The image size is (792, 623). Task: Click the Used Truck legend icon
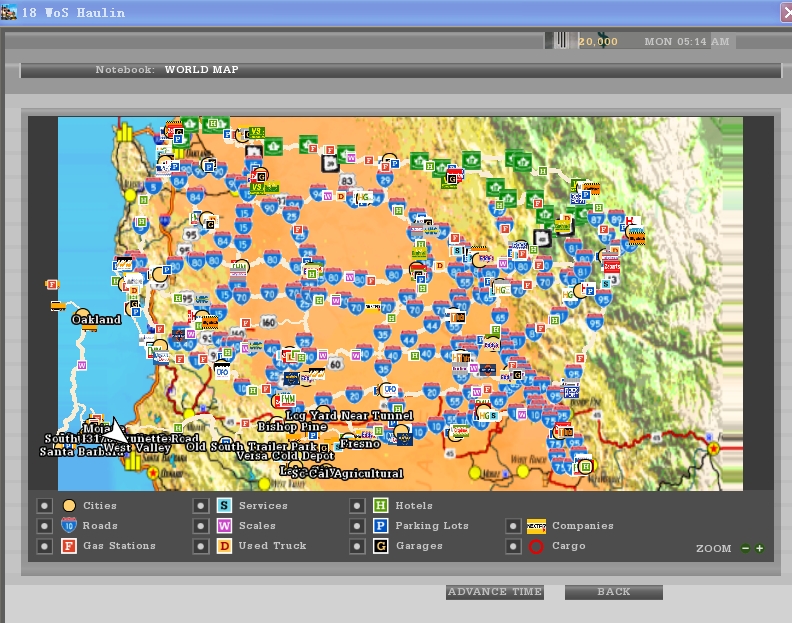224,546
